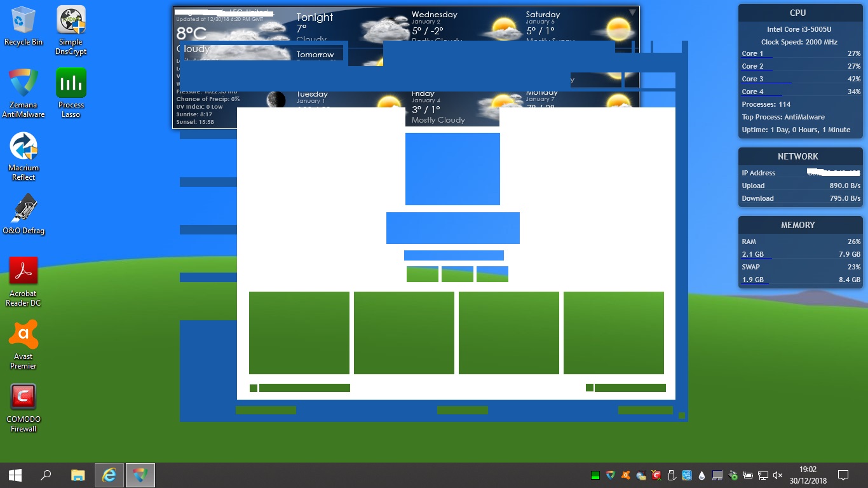The height and width of the screenshot is (488, 868).
Task: Click the Sunset: 15:58 weather line
Action: click(x=195, y=122)
